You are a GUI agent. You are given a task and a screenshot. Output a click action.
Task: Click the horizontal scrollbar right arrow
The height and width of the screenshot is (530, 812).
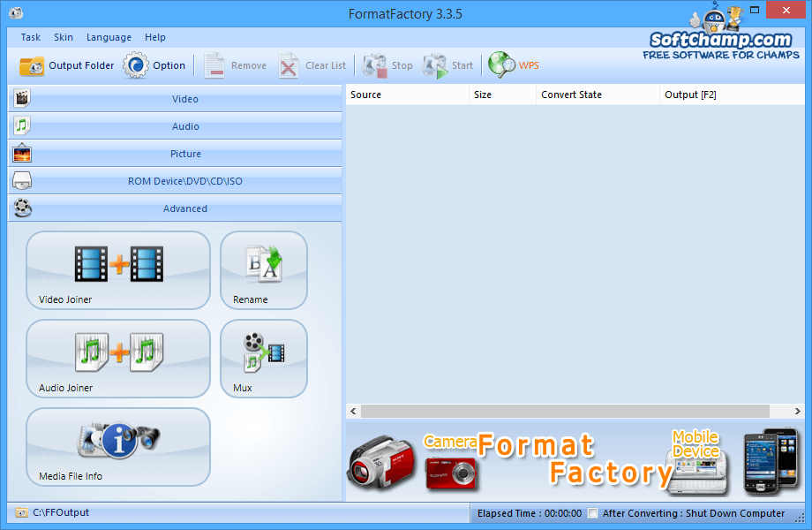[x=798, y=411]
